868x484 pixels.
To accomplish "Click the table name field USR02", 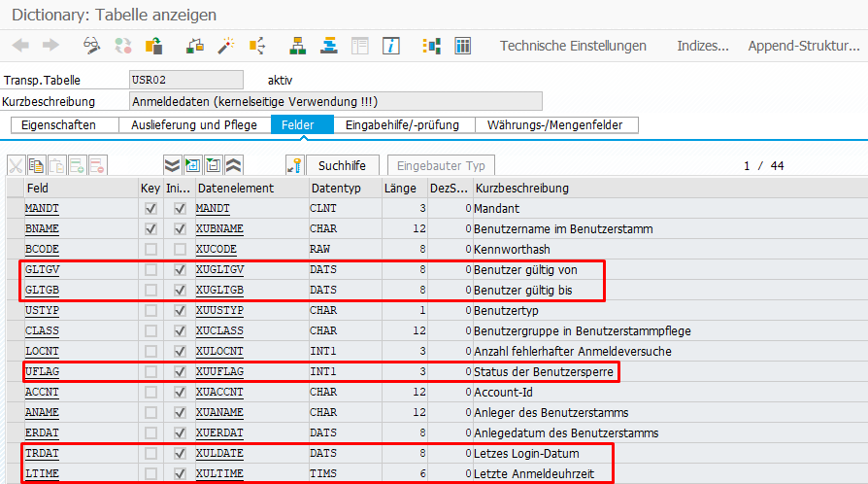I will pyautogui.click(x=186, y=80).
